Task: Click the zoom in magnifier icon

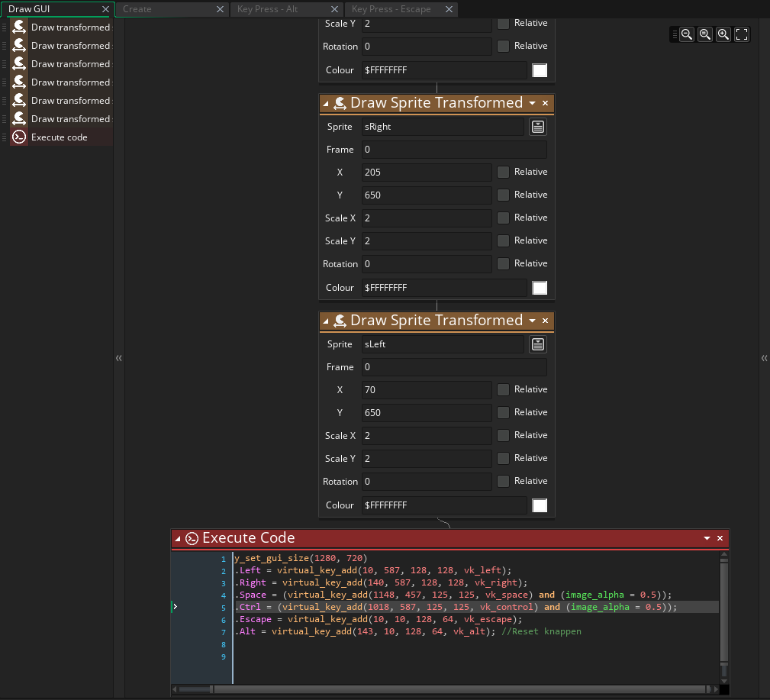Action: (x=723, y=34)
